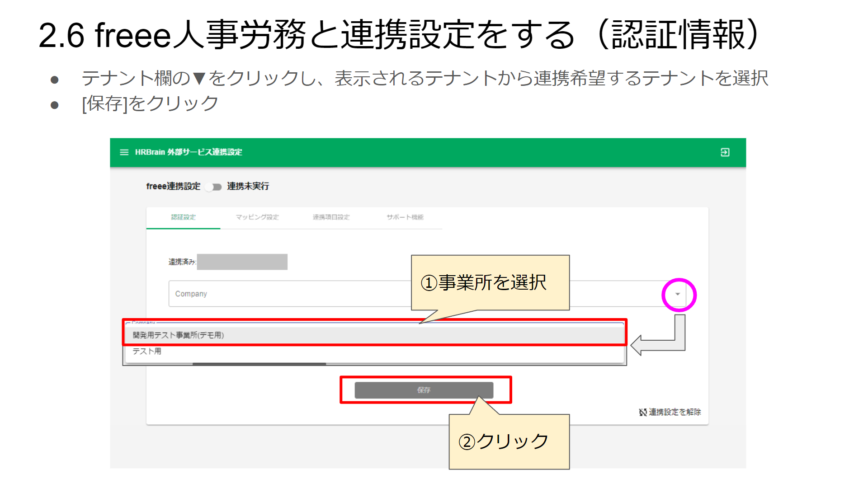Image resolution: width=868 pixels, height=488 pixels.
Task: Open the hamburger menu in HRBrain header
Action: pos(124,152)
